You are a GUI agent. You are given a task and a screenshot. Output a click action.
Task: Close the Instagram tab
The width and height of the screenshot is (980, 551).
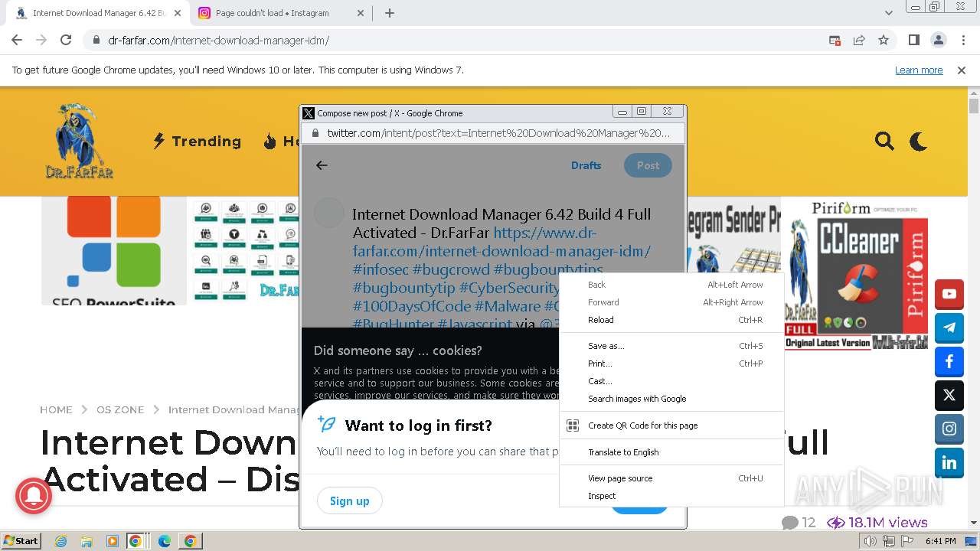point(361,13)
